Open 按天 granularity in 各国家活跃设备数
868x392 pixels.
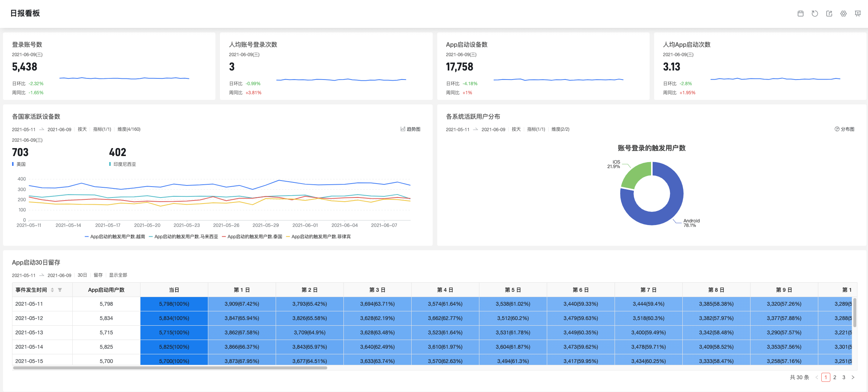coord(82,129)
